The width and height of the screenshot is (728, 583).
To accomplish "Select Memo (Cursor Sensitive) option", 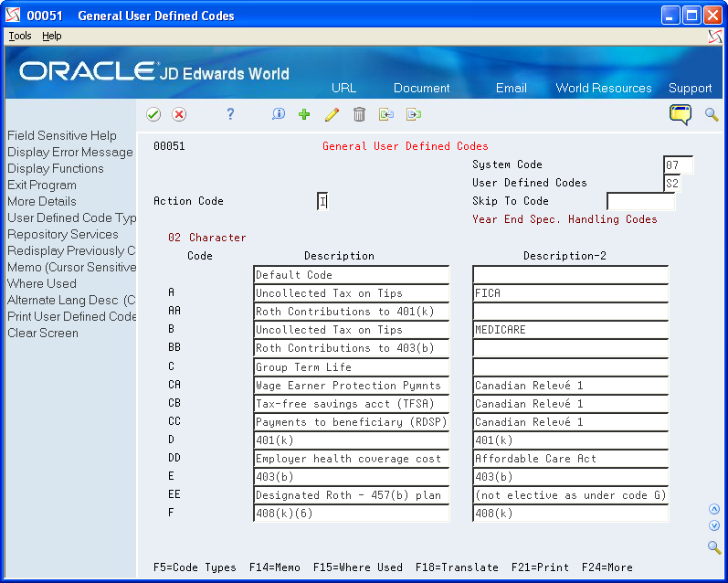I will click(71, 268).
